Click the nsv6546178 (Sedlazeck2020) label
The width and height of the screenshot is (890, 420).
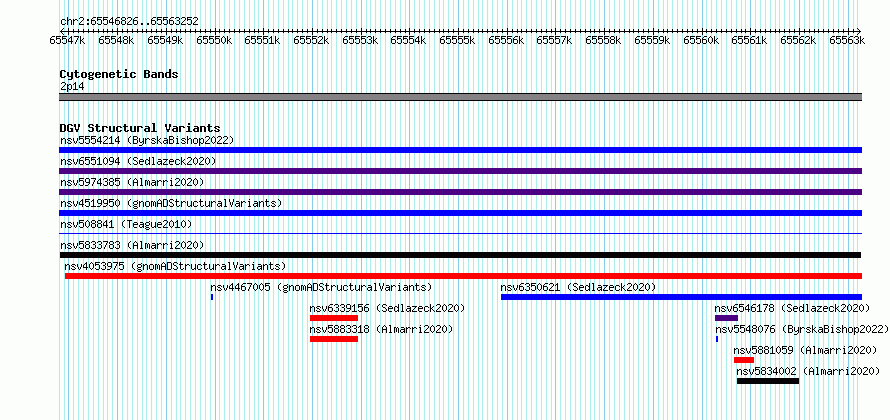point(792,308)
